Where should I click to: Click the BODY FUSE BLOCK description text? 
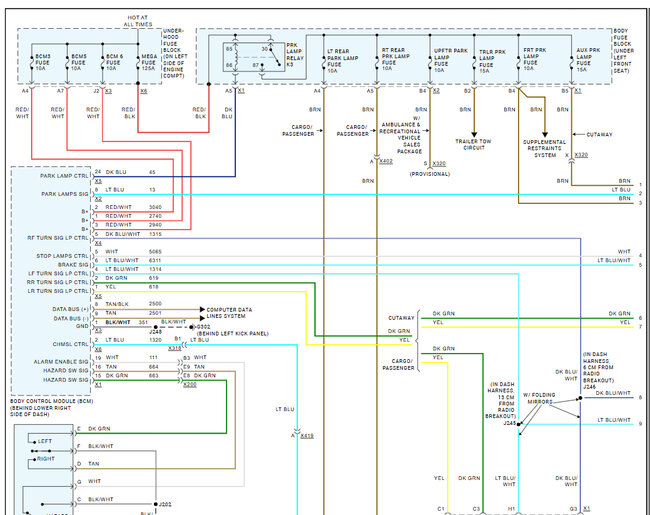pos(623,51)
